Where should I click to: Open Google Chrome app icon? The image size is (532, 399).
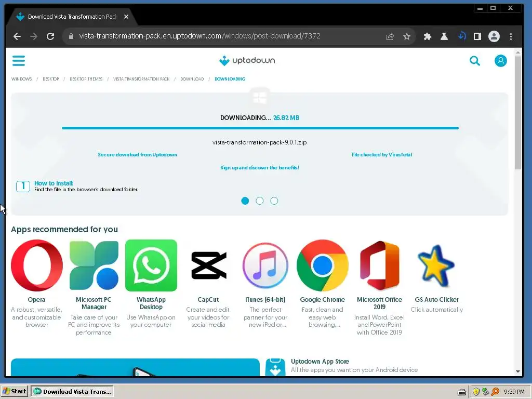click(x=322, y=265)
